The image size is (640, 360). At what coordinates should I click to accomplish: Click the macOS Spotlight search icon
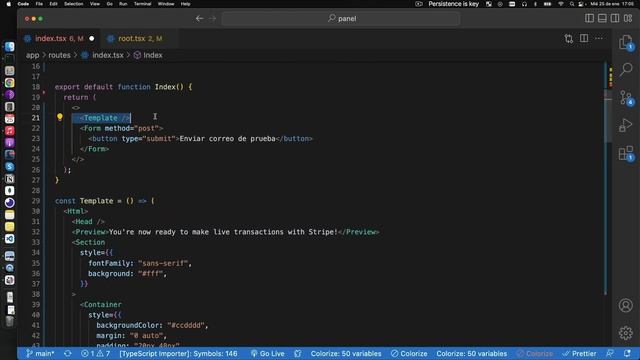click(572, 4)
